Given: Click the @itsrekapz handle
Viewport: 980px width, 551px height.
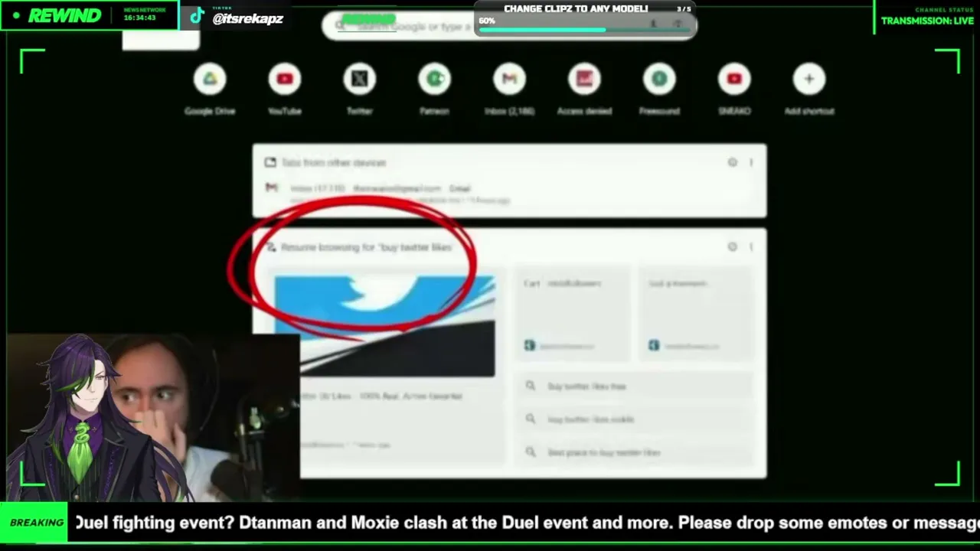Looking at the screenshot, I should [248, 18].
